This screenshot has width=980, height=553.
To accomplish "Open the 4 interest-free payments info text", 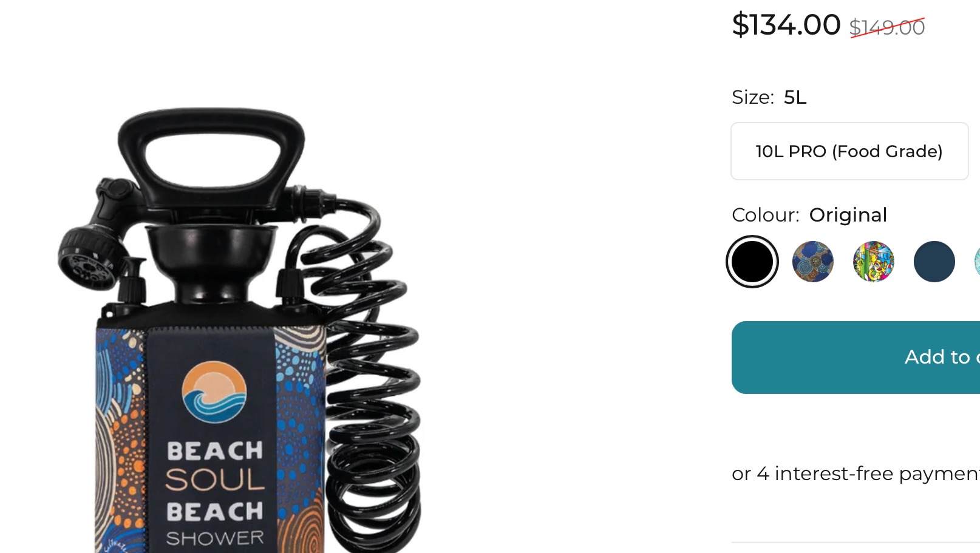I will click(x=856, y=473).
